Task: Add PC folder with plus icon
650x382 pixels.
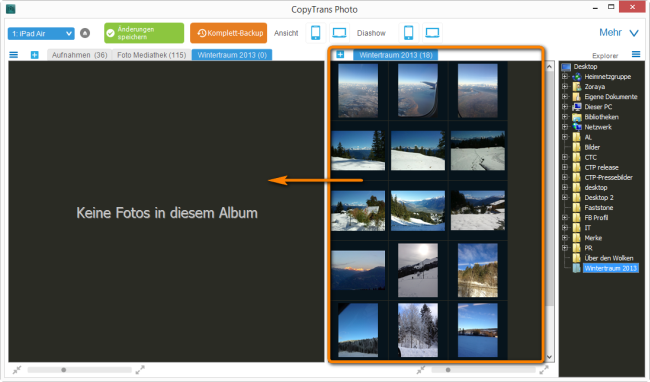Action: (x=340, y=54)
